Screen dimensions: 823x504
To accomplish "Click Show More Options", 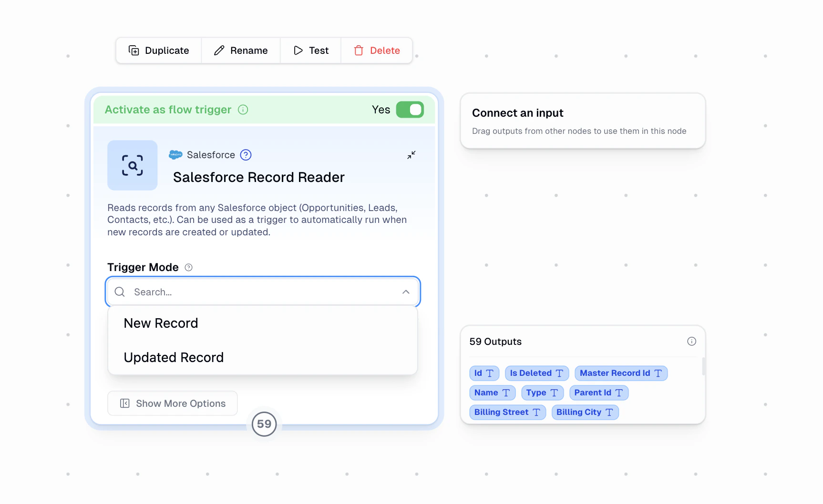I will click(x=172, y=403).
